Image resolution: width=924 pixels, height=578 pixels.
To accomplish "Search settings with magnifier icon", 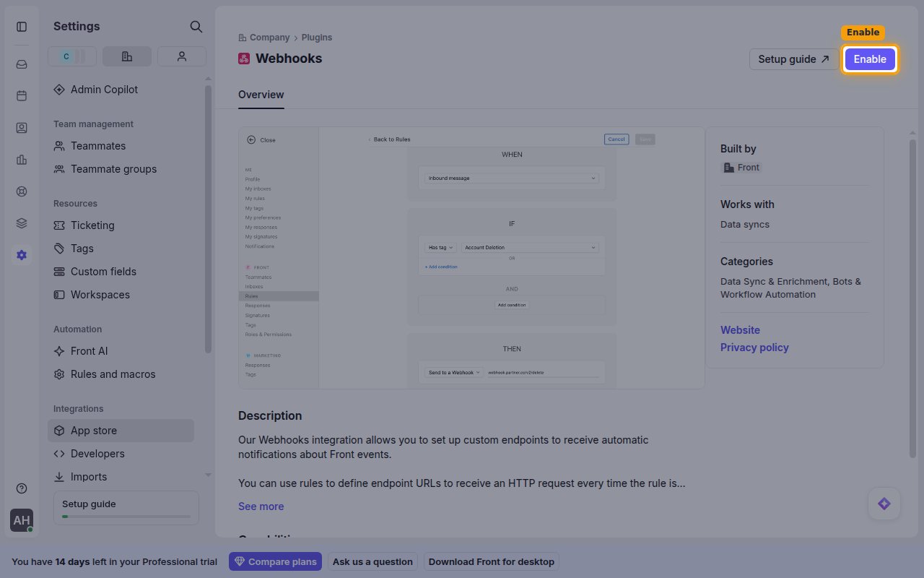I will (196, 27).
